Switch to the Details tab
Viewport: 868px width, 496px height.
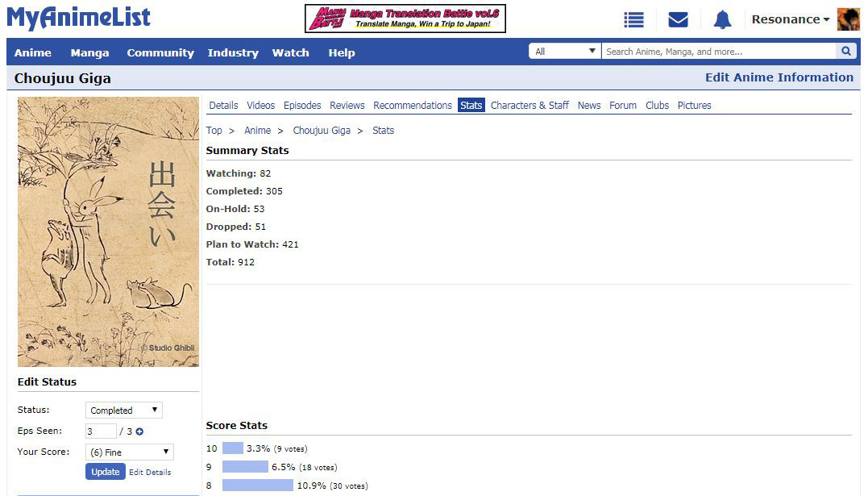223,106
